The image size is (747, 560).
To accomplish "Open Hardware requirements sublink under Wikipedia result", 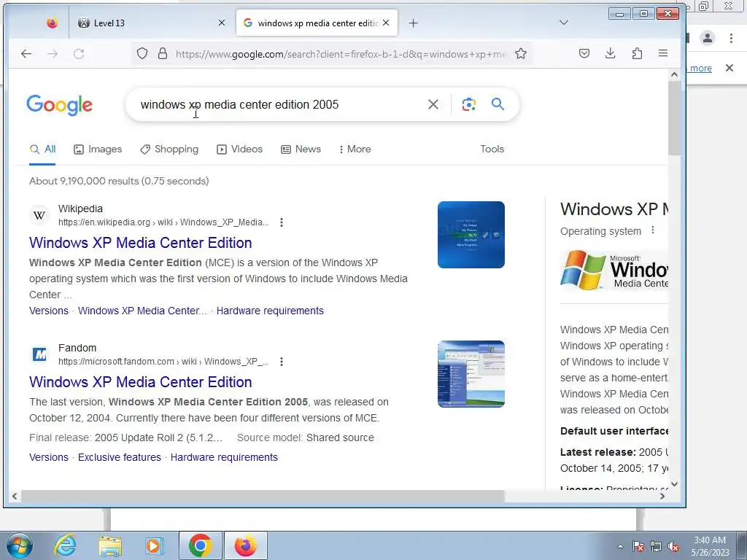I will tap(270, 311).
